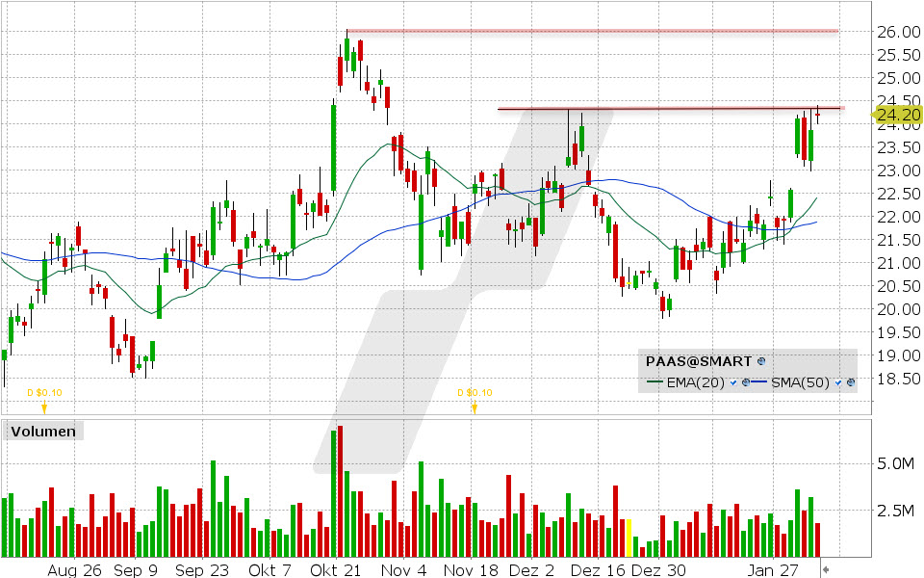Viewport: 924px width, 578px height.
Task: Click the Nov 18 date label
Action: pos(471,570)
